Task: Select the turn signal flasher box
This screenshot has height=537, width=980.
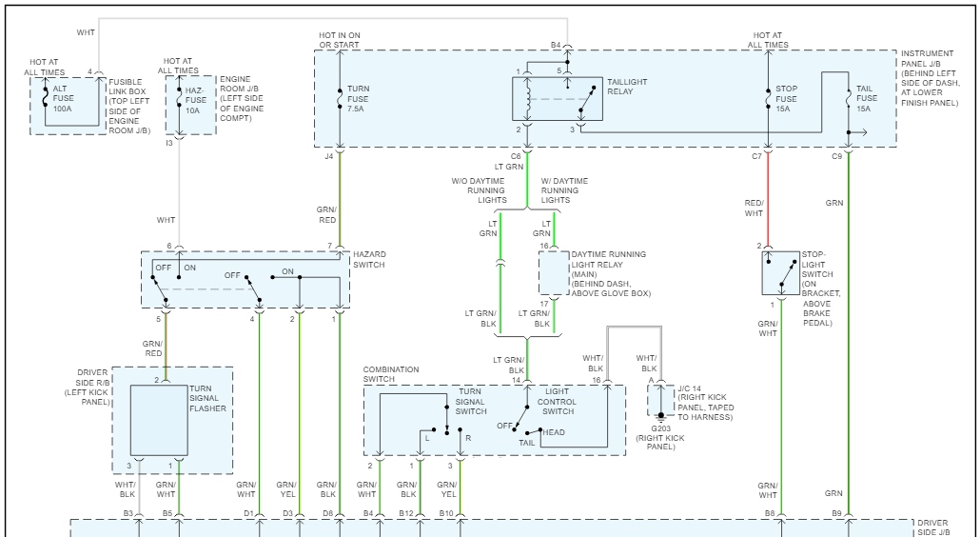Action: (160, 420)
